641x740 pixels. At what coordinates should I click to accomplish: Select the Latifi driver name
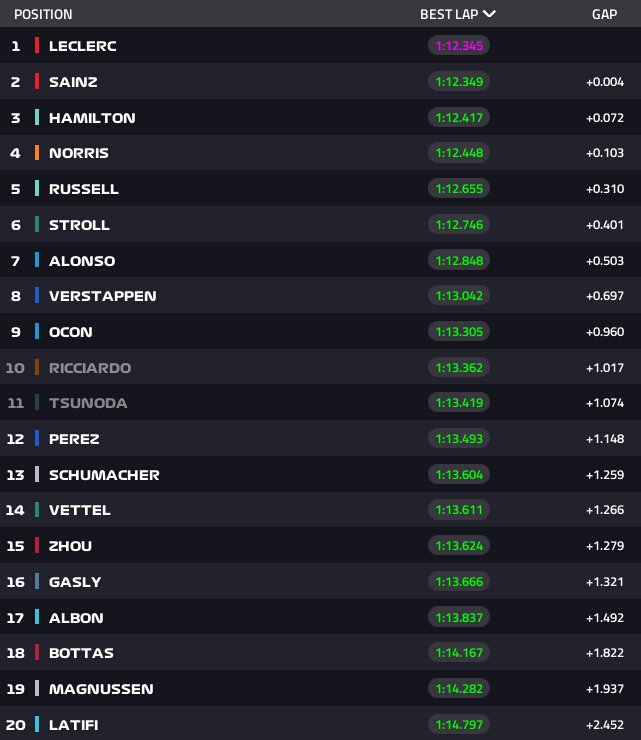pyautogui.click(x=74, y=724)
